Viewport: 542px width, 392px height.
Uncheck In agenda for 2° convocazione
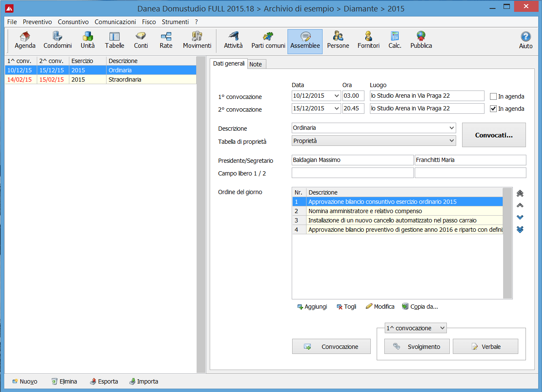tap(493, 109)
